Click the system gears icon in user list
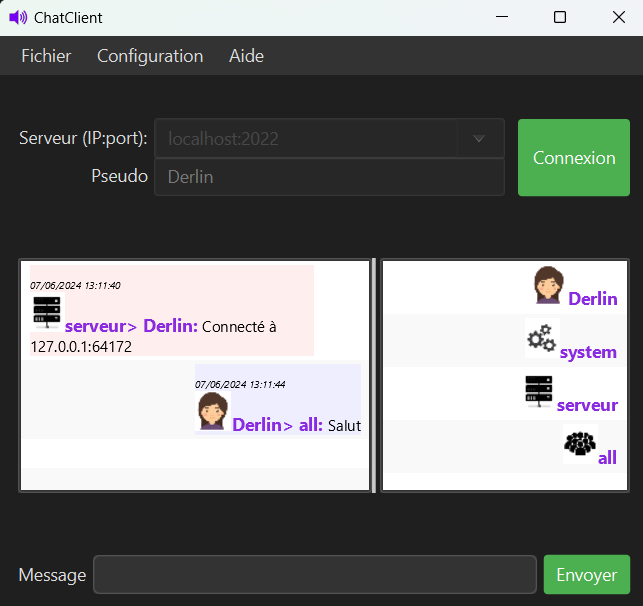 coord(542,338)
